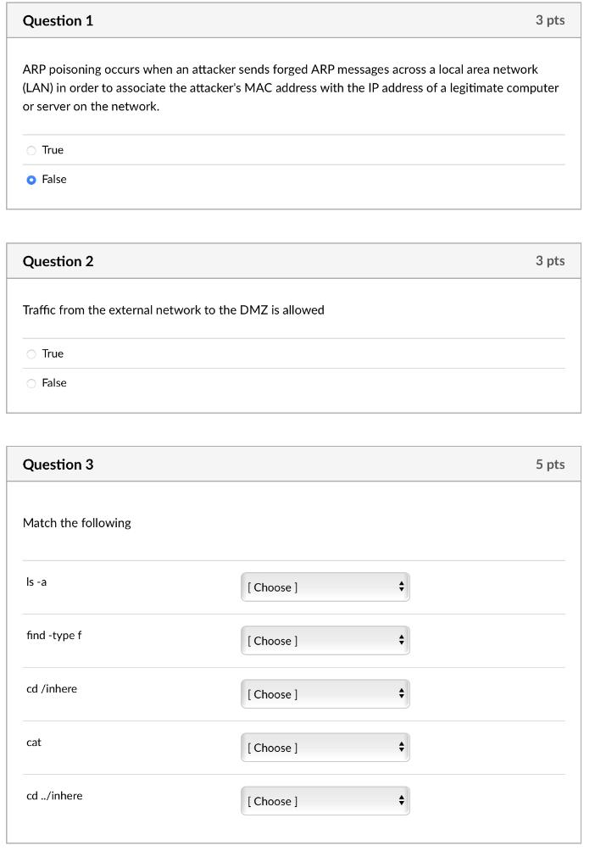
Task: Open the cd ../inhere match dropdown
Action: [x=325, y=801]
